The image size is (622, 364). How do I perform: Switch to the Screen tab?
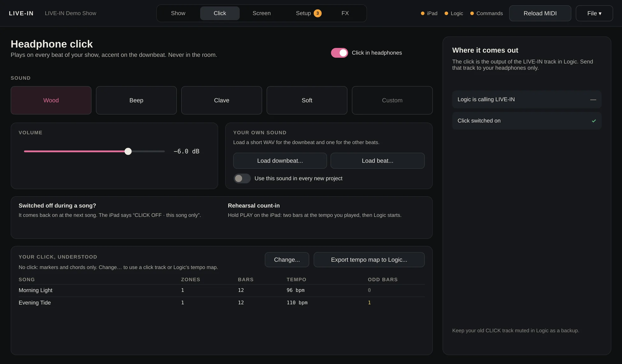tap(262, 13)
